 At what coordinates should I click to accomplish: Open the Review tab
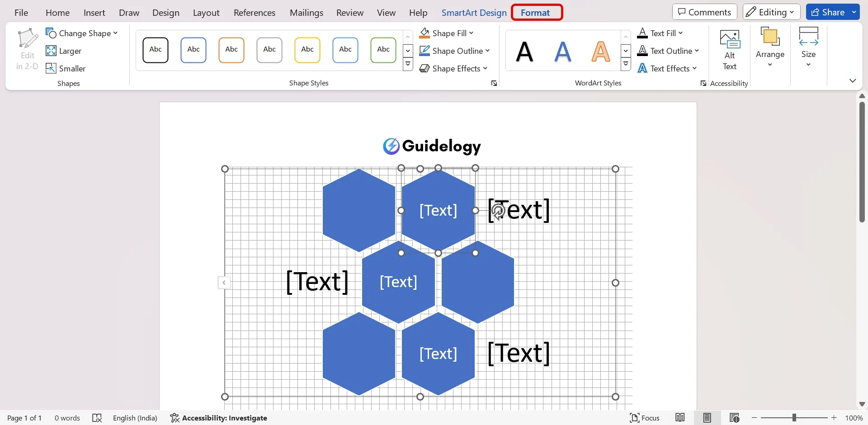[x=350, y=13]
